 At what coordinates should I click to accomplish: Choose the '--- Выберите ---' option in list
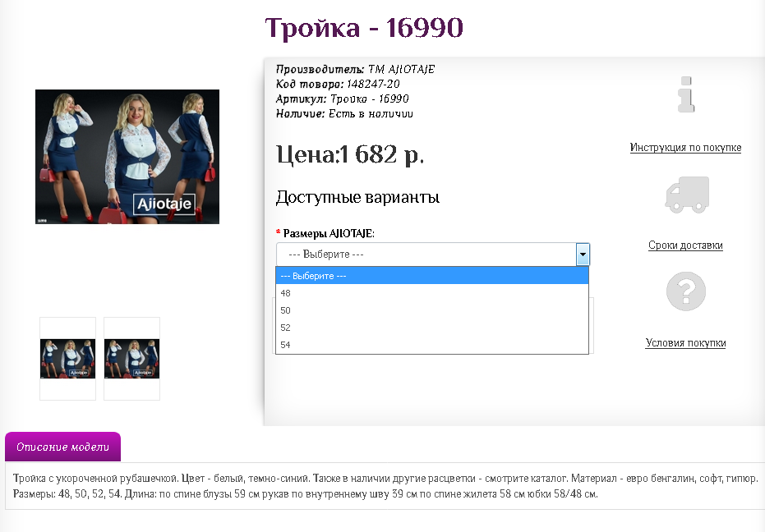(x=432, y=276)
